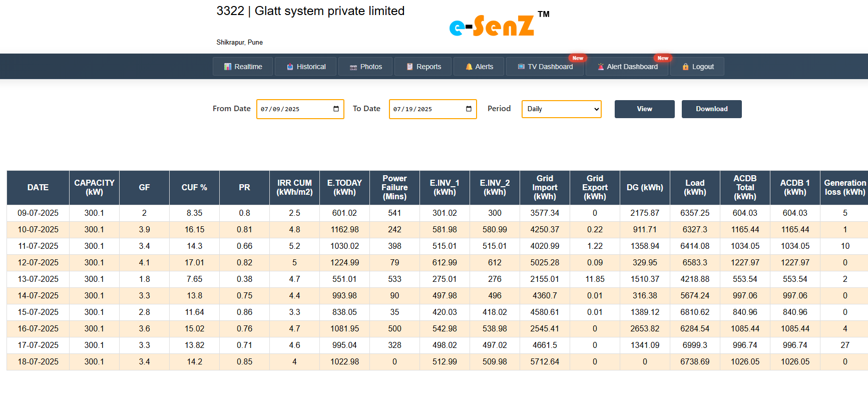Click the Reports document icon

pos(409,67)
